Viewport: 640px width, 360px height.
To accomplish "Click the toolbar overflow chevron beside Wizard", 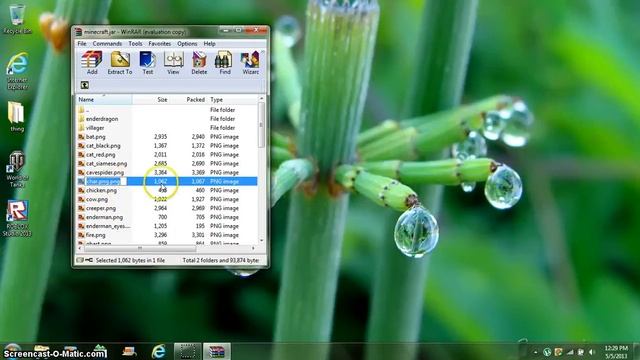I will click(262, 53).
